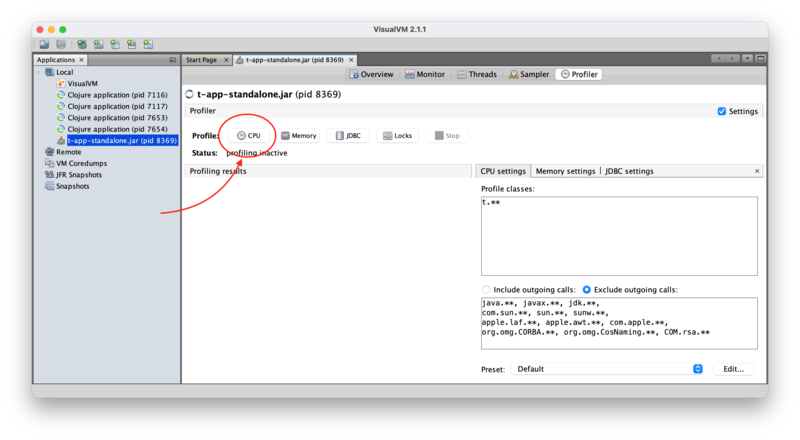Uncheck the Settings checkbox
The width and height of the screenshot is (800, 440).
[x=721, y=111]
